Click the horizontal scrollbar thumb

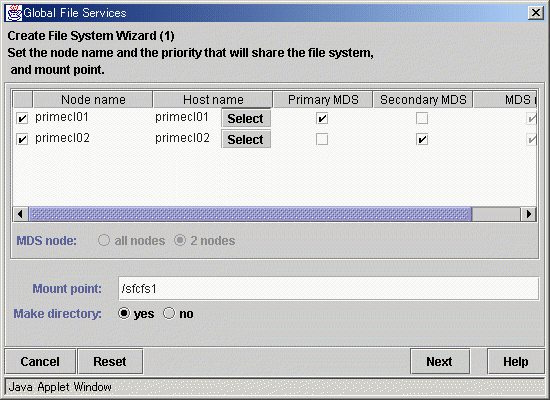tap(250, 214)
